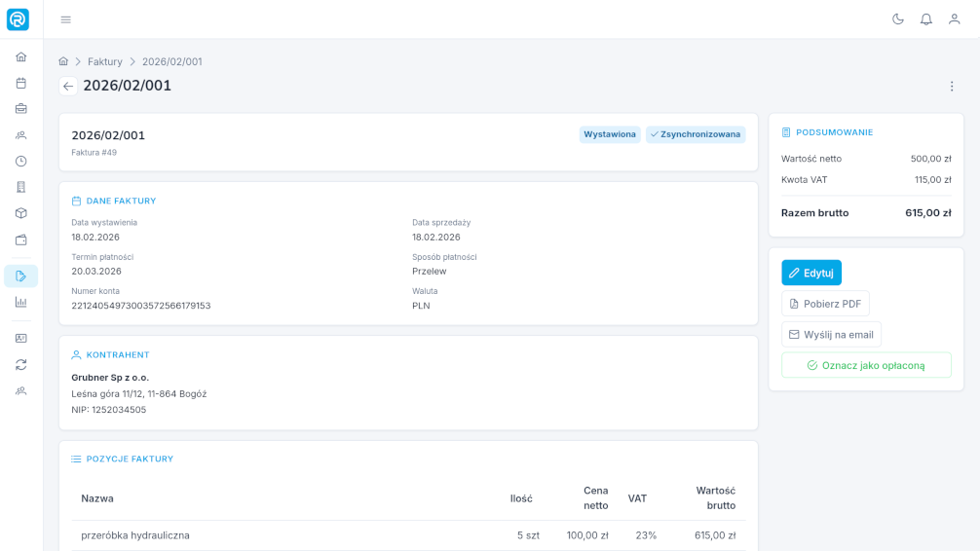The height and width of the screenshot is (551, 980).
Task: Click currency value PLN
Action: 421,306
